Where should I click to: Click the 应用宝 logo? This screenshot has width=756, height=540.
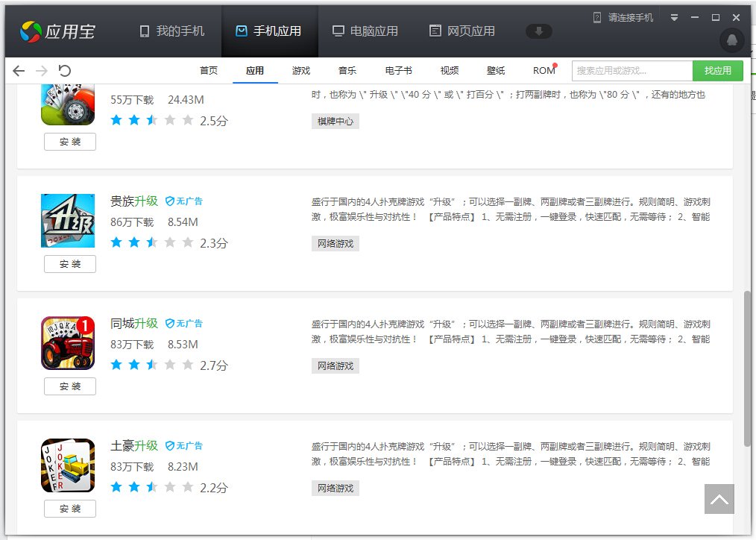pyautogui.click(x=57, y=31)
